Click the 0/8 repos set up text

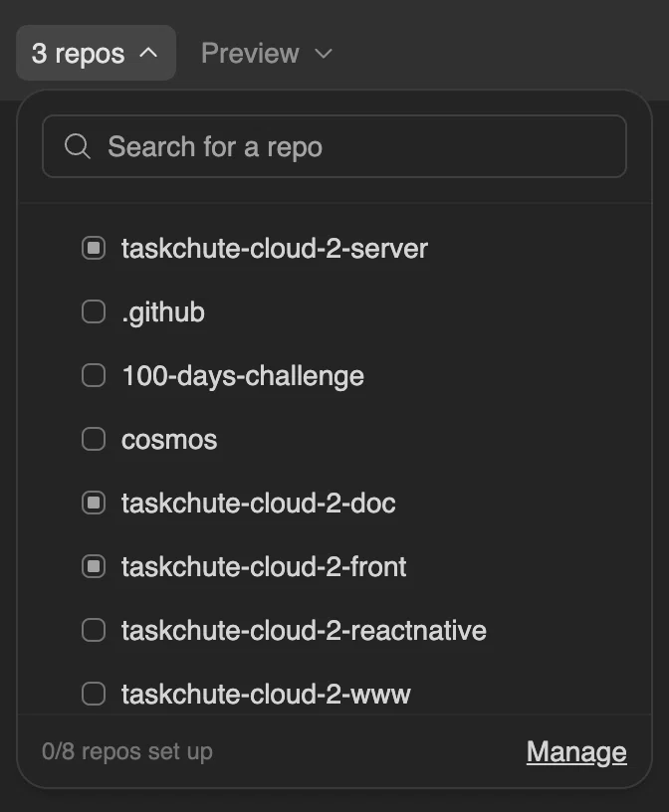[x=127, y=752]
